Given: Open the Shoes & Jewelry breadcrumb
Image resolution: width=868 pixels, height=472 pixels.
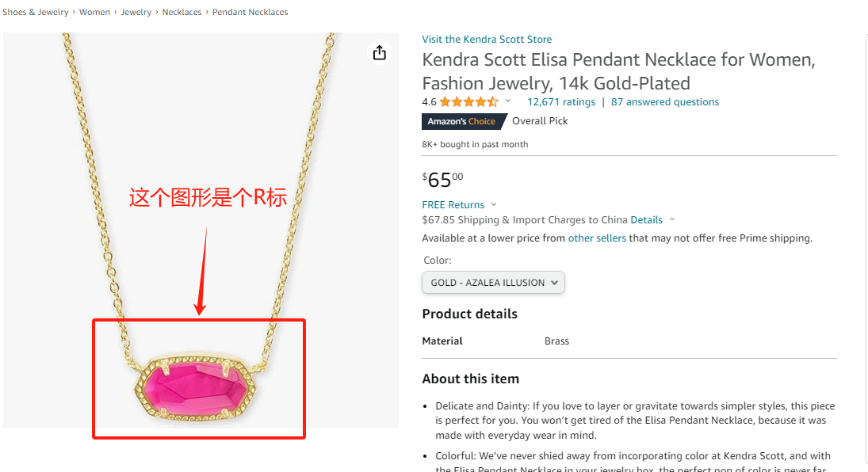Looking at the screenshot, I should (35, 13).
